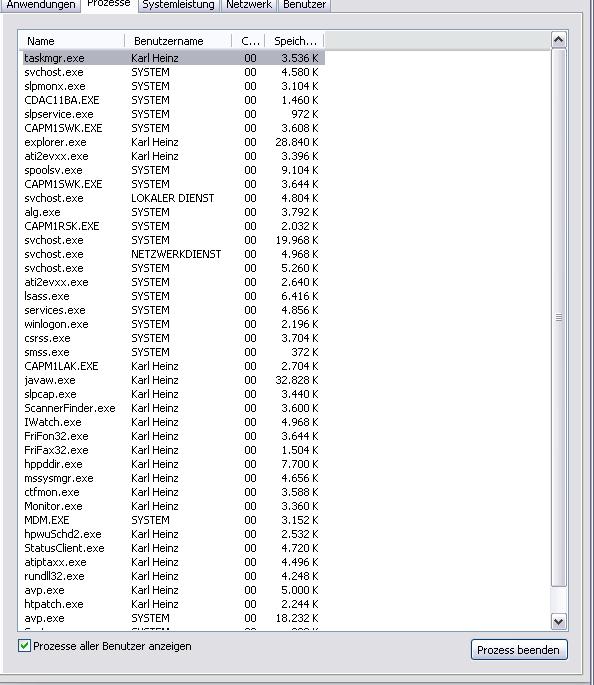Switch to the Anwendungen tab
The height and width of the screenshot is (685, 594).
(x=40, y=5)
